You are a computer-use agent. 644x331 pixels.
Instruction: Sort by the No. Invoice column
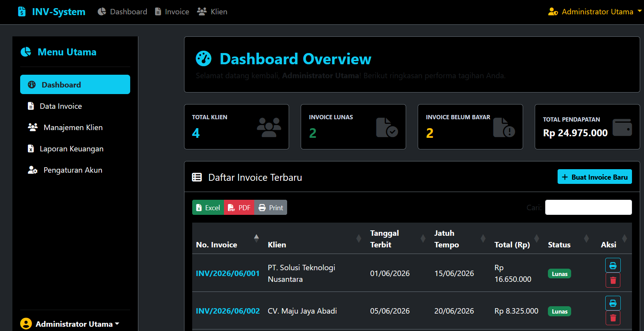[228, 238]
